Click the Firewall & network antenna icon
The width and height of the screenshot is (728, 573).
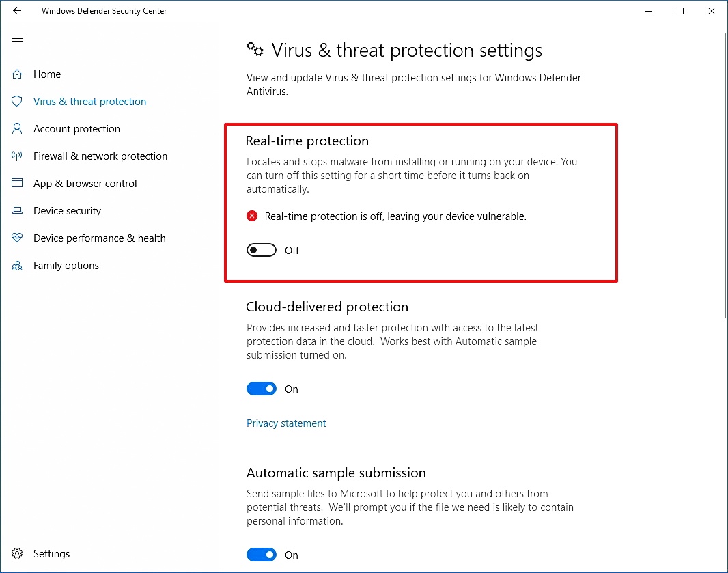[17, 156]
